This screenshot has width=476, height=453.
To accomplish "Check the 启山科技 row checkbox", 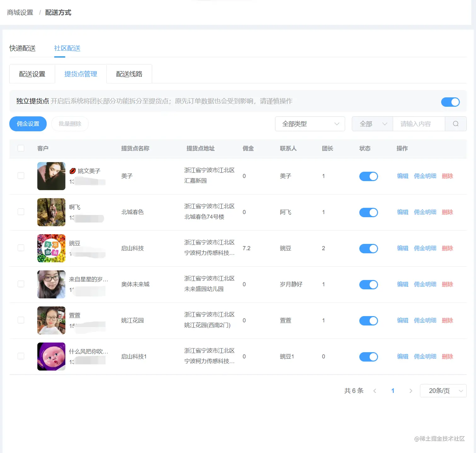I will tap(21, 248).
